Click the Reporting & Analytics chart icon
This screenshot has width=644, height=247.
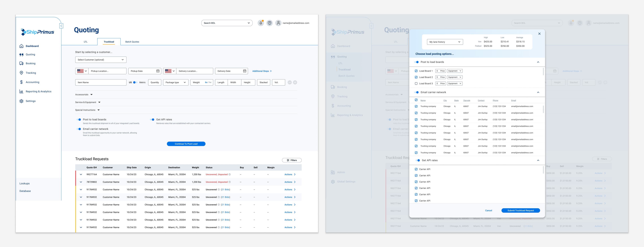point(21,91)
